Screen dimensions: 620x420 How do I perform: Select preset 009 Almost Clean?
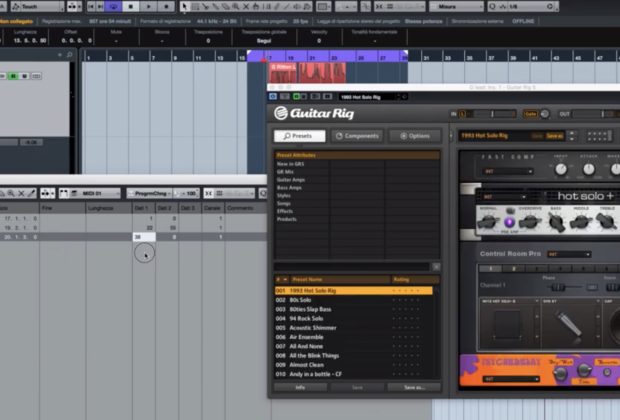coord(354,365)
